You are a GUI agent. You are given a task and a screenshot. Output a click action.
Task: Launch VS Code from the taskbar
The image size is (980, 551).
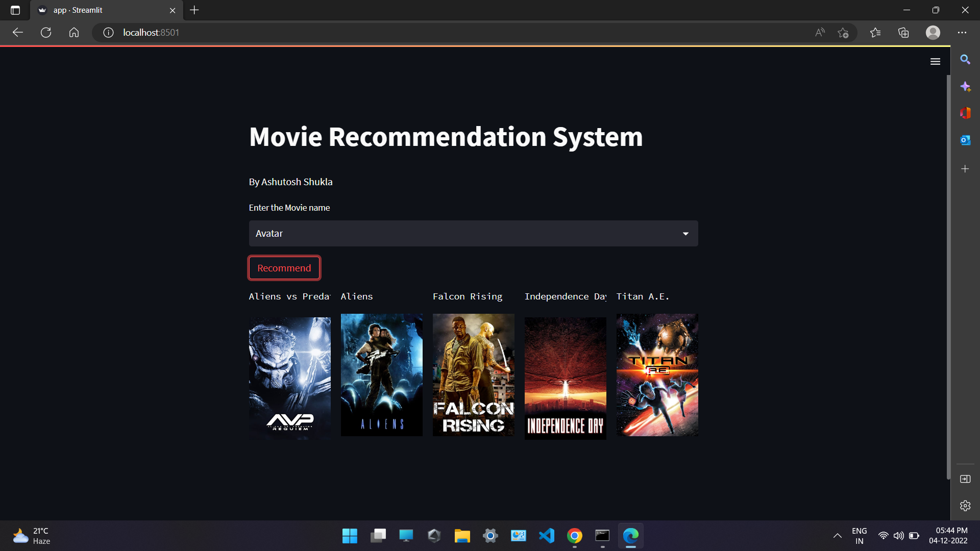click(546, 536)
